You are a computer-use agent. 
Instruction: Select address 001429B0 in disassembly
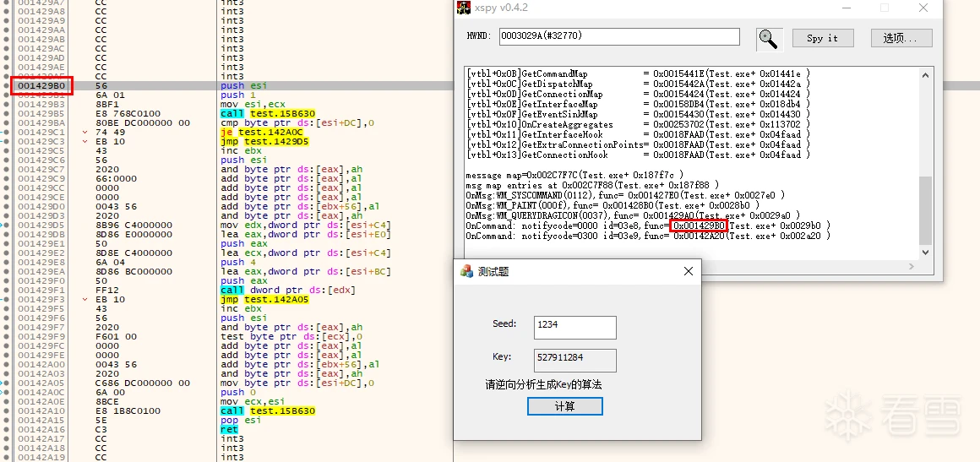41,85
